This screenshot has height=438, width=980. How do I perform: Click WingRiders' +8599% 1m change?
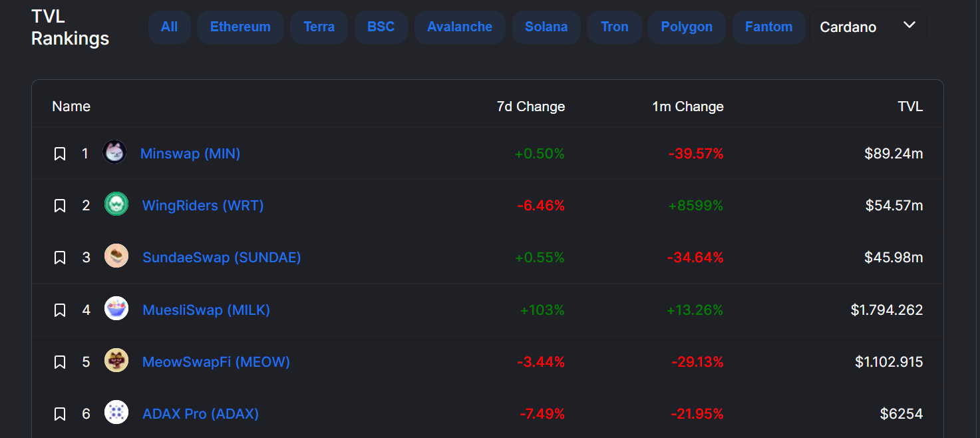[x=695, y=206]
